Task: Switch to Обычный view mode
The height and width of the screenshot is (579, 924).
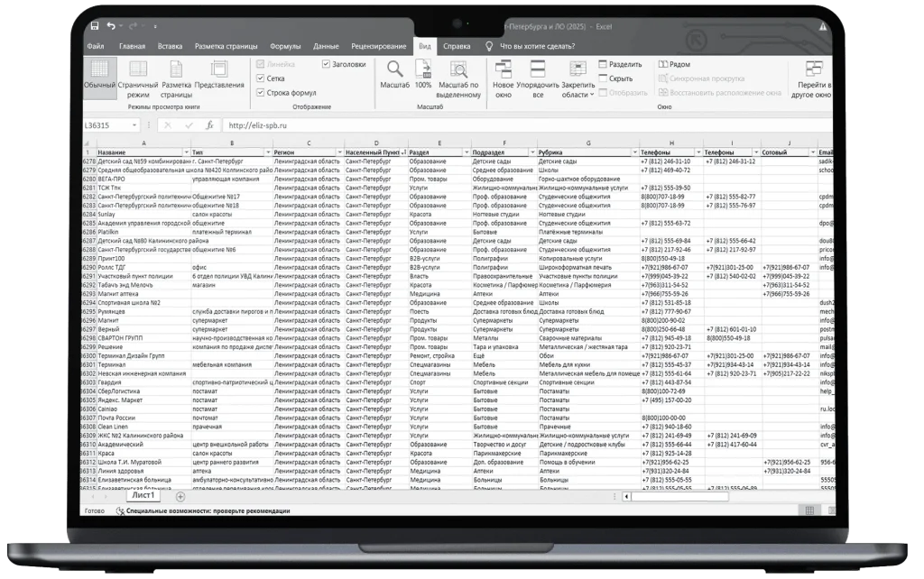Action: tap(99, 77)
